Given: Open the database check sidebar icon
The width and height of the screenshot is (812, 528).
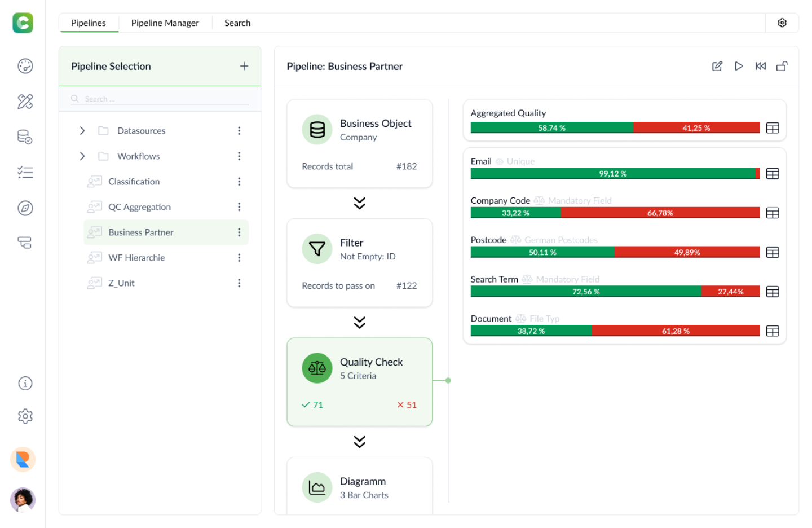Looking at the screenshot, I should coord(25,137).
